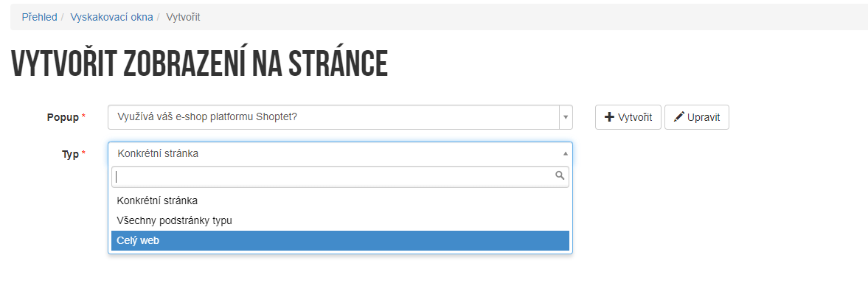Collapse the Typ dropdown with its arrow
The width and height of the screenshot is (868, 300).
tap(565, 153)
